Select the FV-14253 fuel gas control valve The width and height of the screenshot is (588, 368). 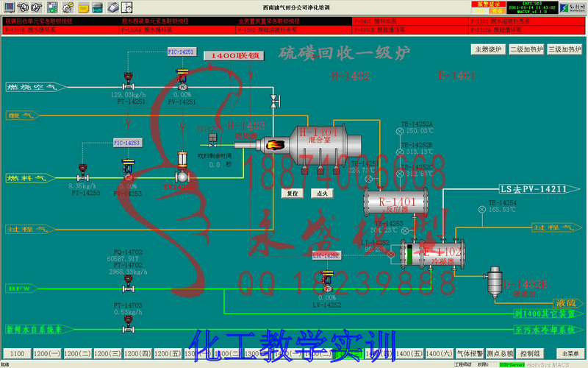(x=128, y=170)
